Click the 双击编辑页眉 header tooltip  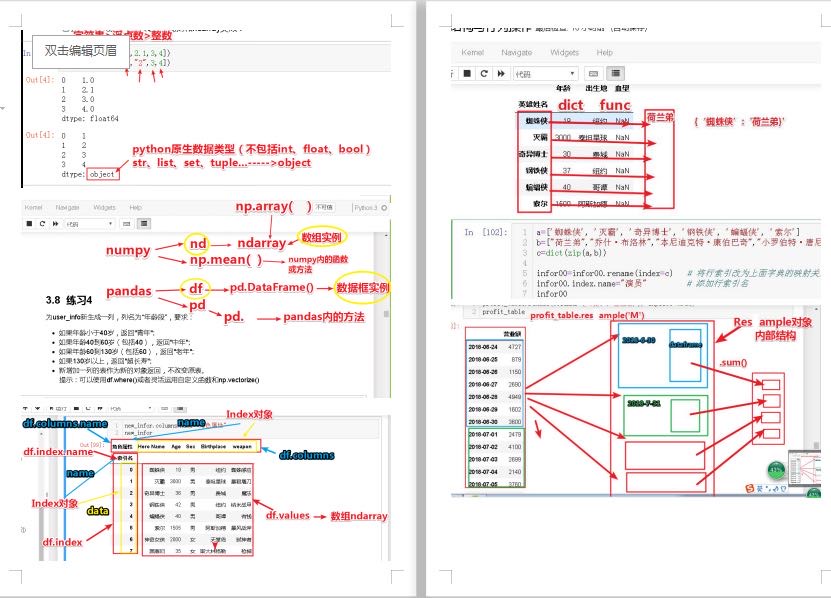point(80,50)
